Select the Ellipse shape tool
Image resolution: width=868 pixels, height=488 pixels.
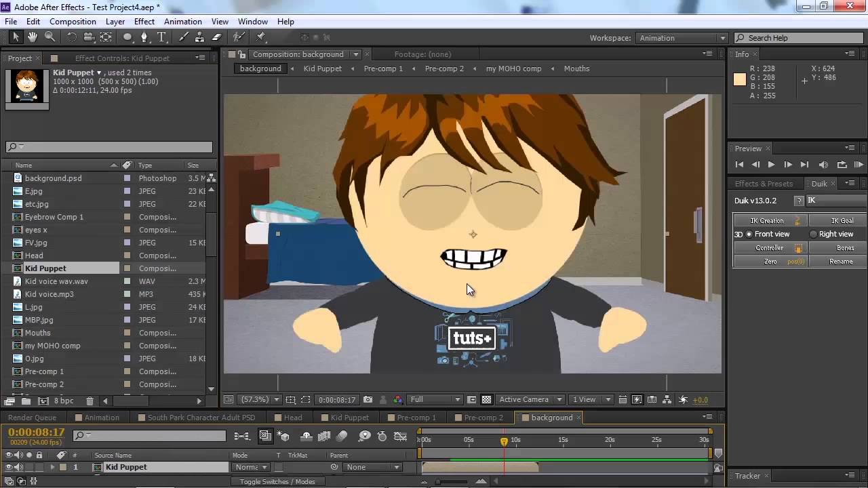[x=127, y=37]
